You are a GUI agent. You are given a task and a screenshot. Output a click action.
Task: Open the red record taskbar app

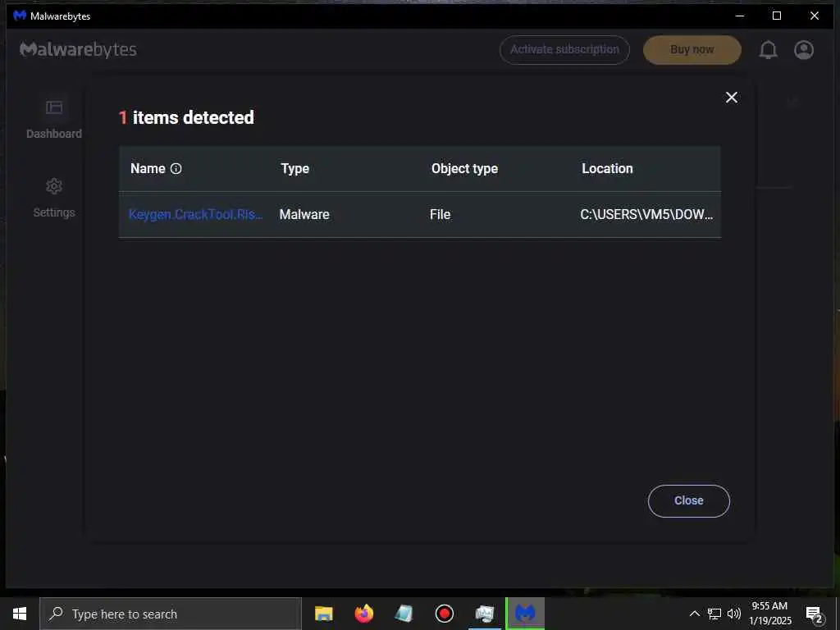click(x=444, y=614)
